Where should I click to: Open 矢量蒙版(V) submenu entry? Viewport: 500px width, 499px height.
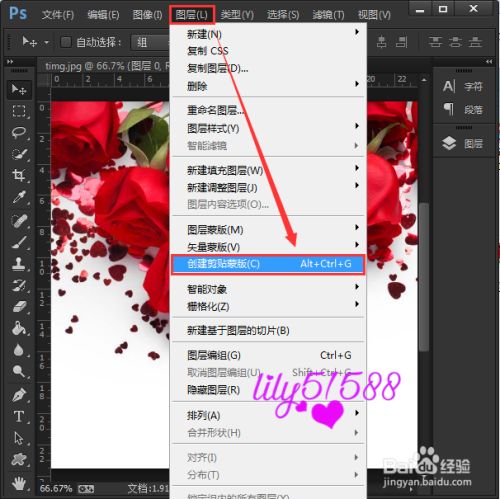pos(267,247)
